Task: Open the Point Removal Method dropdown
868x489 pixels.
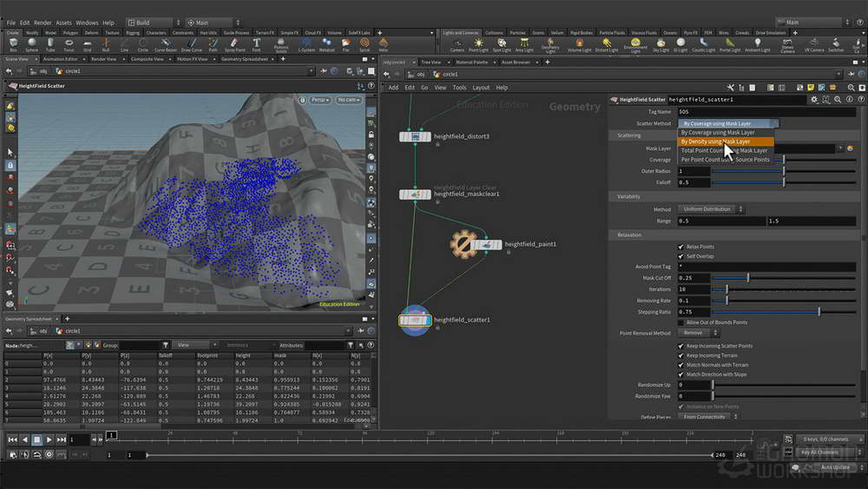Action: tap(698, 333)
